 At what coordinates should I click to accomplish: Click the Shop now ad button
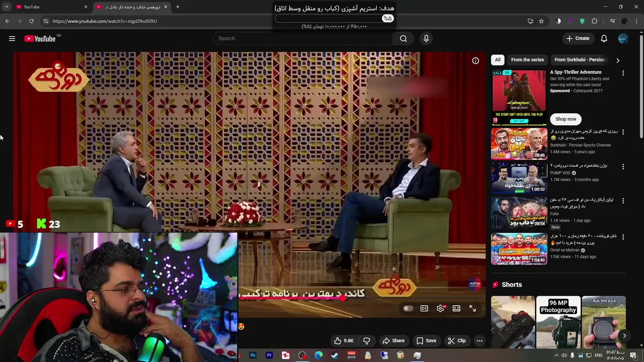click(566, 119)
